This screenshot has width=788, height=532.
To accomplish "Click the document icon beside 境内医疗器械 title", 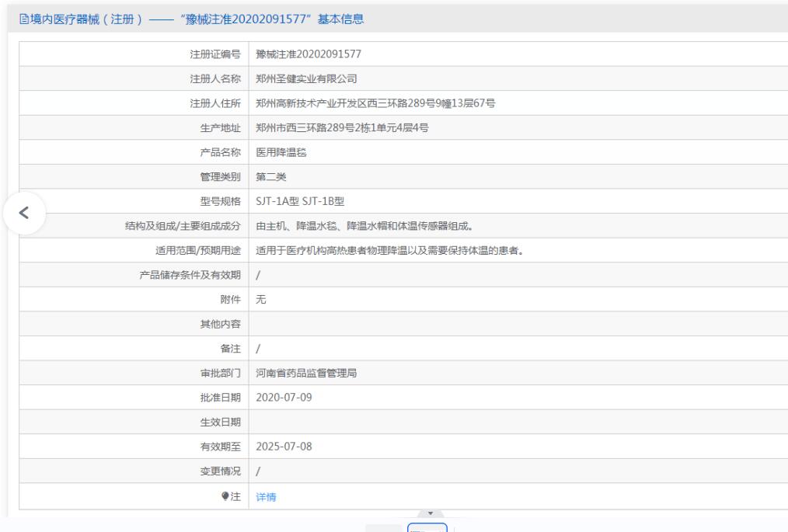I will click(23, 19).
